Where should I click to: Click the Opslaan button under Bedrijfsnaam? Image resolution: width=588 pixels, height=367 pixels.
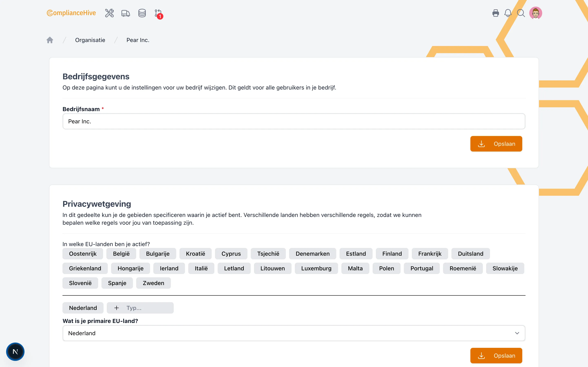496,144
